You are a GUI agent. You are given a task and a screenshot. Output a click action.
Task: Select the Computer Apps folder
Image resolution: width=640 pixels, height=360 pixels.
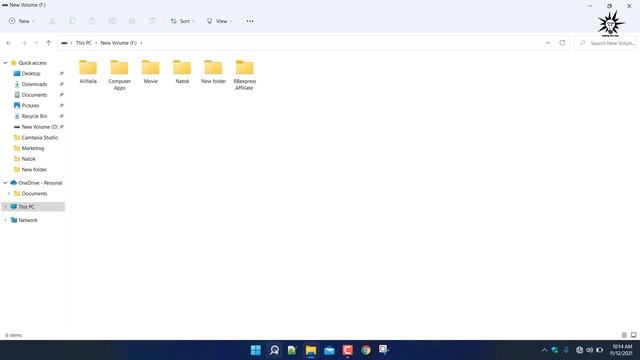coord(120,75)
